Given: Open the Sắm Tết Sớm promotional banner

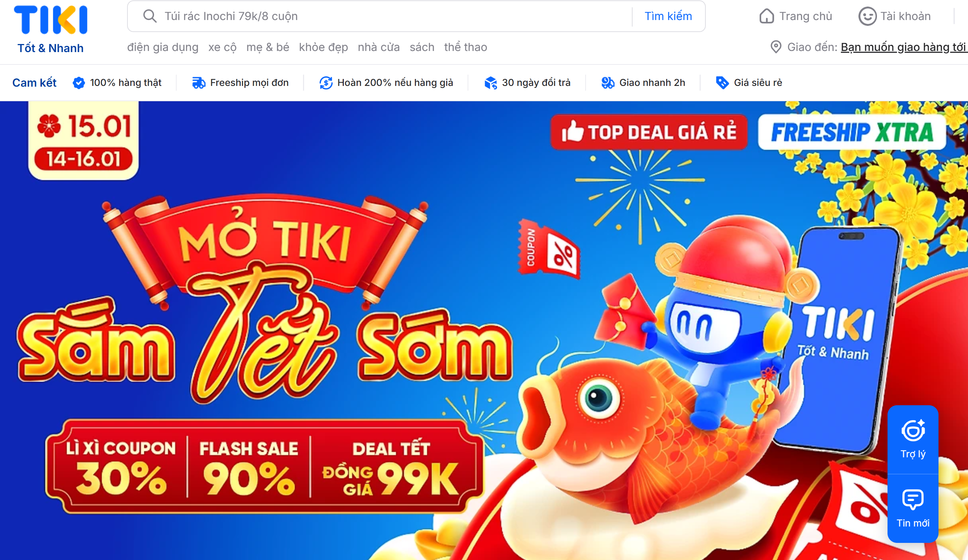Looking at the screenshot, I should pyautogui.click(x=484, y=330).
